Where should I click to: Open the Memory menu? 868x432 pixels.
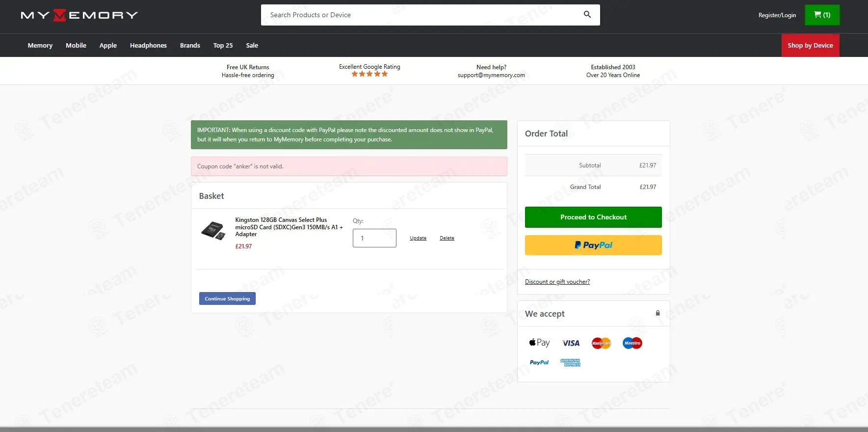click(40, 45)
